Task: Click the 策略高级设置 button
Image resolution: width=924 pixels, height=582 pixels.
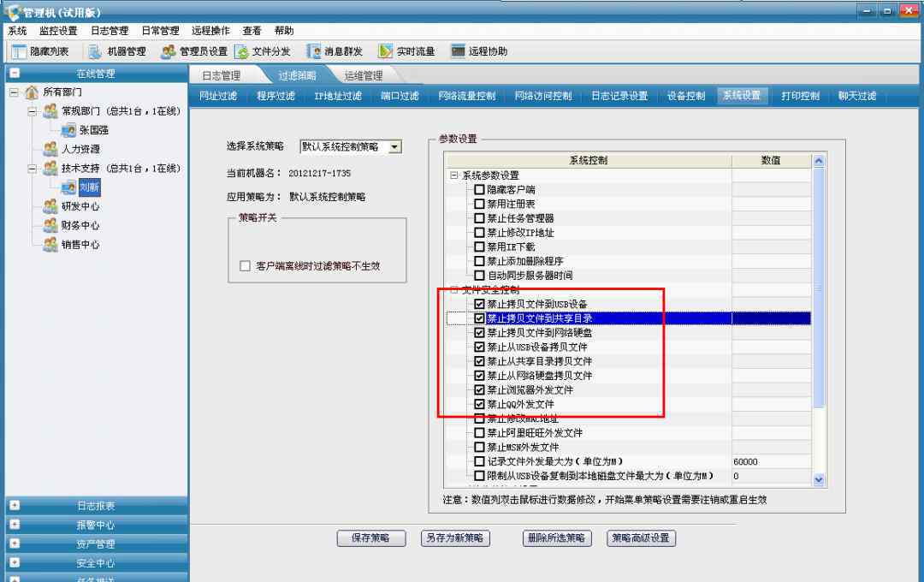Action: click(x=641, y=538)
